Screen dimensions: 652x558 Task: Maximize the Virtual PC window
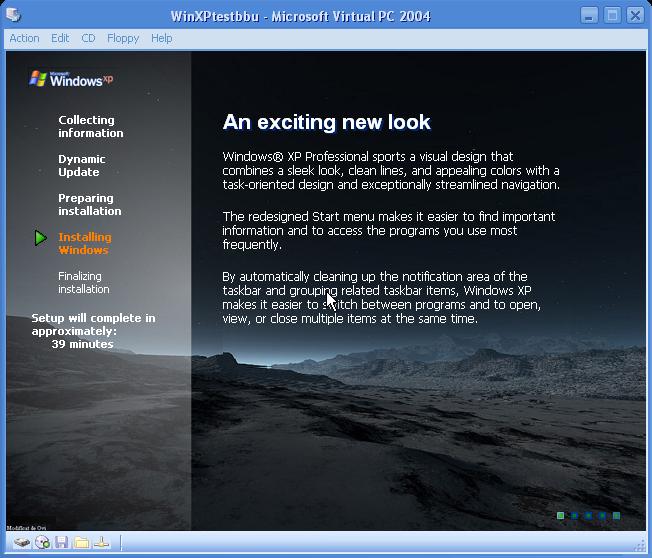click(x=612, y=16)
